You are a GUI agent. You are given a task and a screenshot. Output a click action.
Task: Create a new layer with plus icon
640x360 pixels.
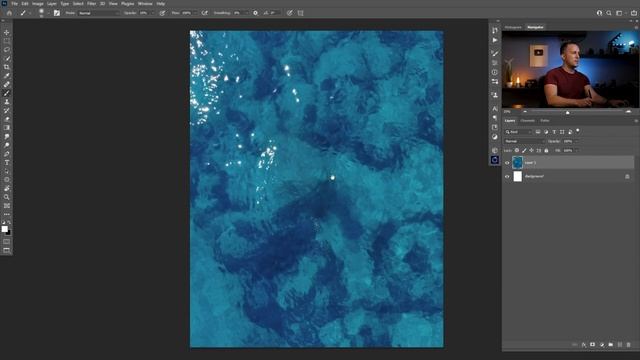tap(620, 345)
